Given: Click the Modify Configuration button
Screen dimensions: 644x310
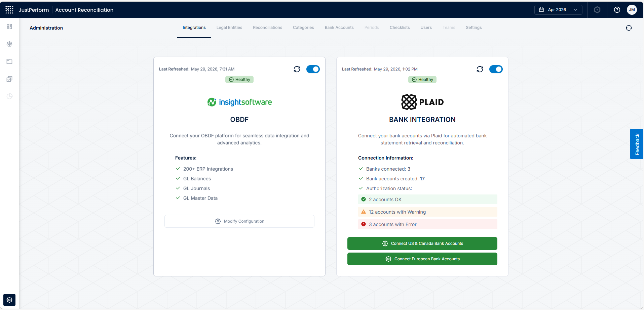Looking at the screenshot, I should 239,221.
